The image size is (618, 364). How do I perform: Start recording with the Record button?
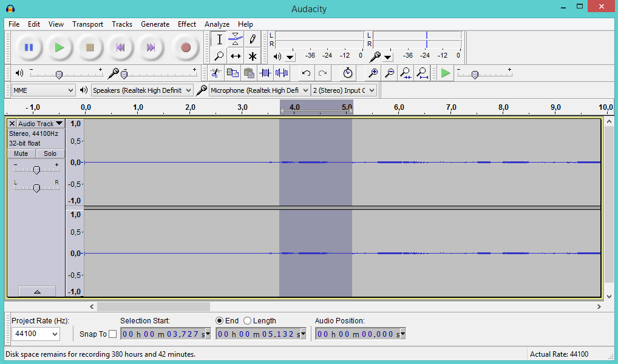[x=186, y=48]
